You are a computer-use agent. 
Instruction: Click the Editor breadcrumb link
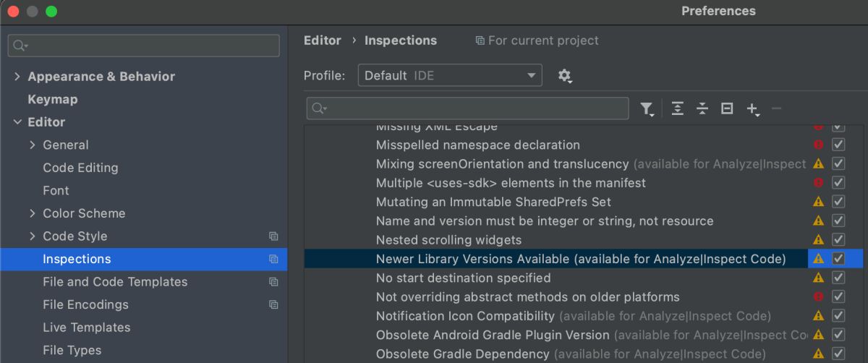322,40
